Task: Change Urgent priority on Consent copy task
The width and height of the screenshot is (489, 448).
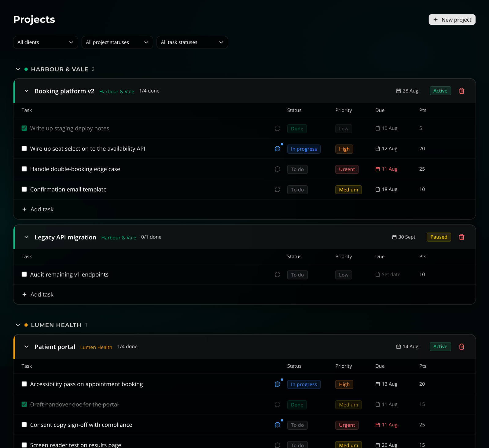Action: click(347, 425)
